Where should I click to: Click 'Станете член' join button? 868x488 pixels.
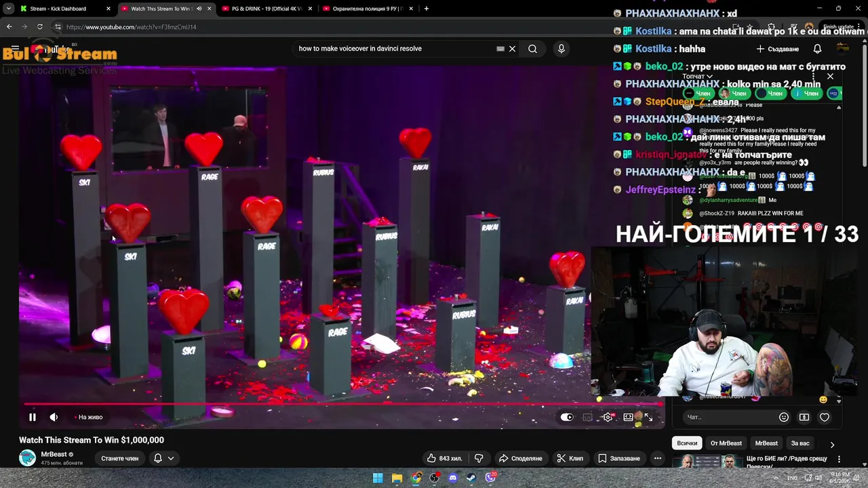[119, 458]
